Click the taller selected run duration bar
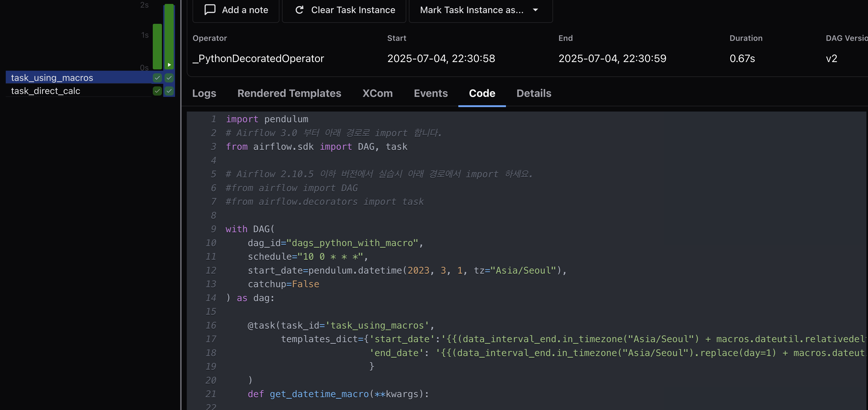This screenshot has width=868, height=410. tap(169, 36)
